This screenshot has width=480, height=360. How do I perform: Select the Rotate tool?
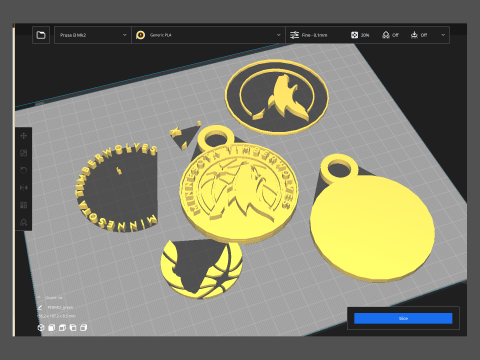point(24,170)
